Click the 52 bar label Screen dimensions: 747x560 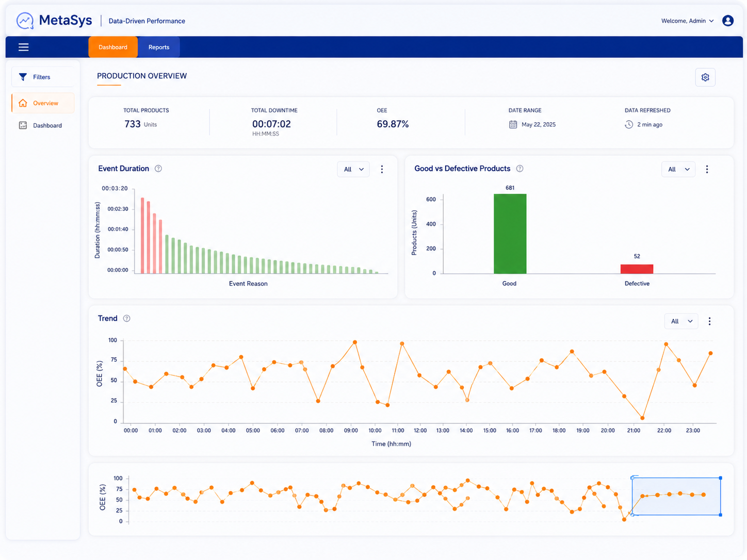(637, 256)
